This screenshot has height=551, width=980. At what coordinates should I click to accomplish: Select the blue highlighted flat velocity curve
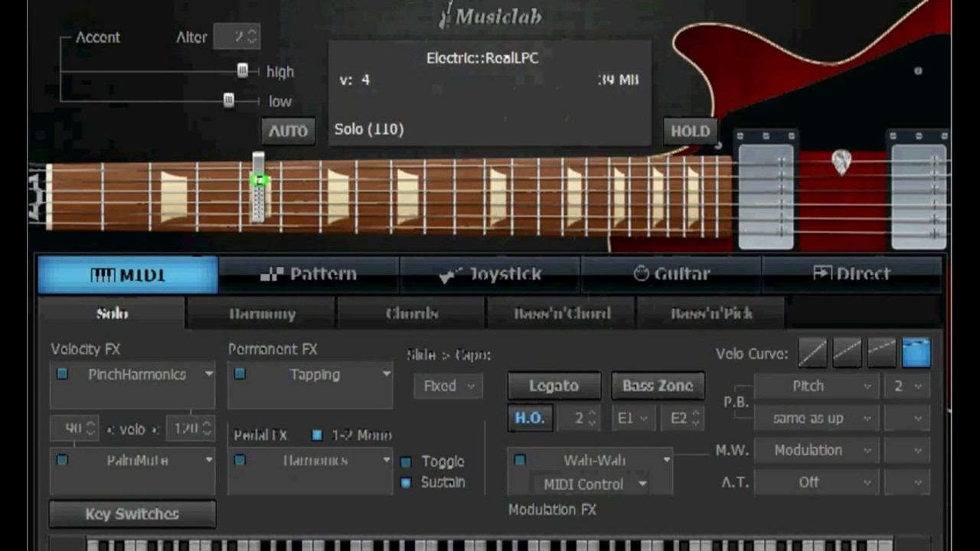[916, 353]
